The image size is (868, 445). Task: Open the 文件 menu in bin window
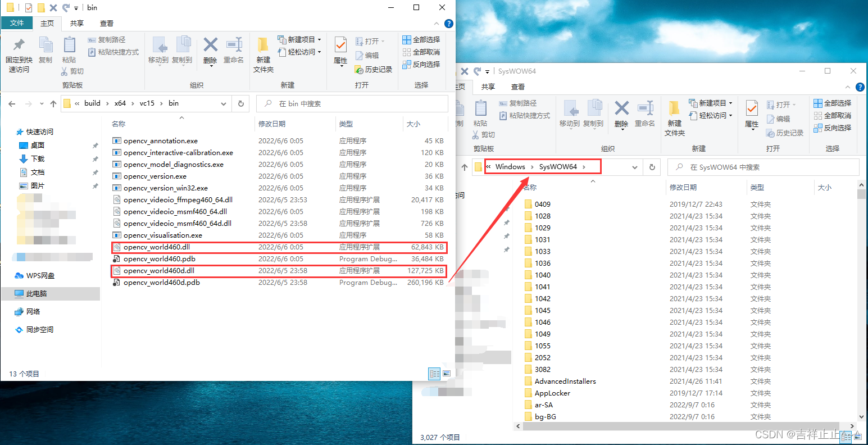click(x=17, y=23)
